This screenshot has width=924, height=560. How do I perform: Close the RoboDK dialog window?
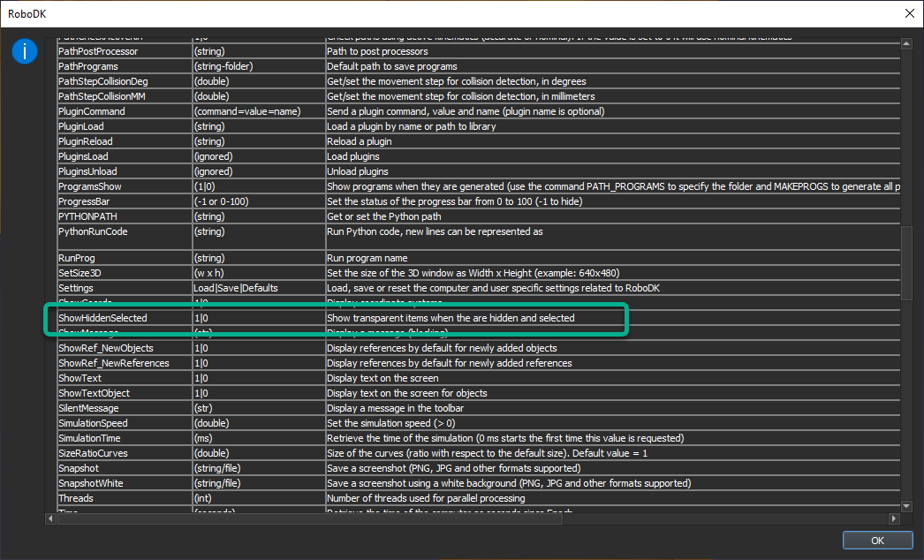pos(909,13)
